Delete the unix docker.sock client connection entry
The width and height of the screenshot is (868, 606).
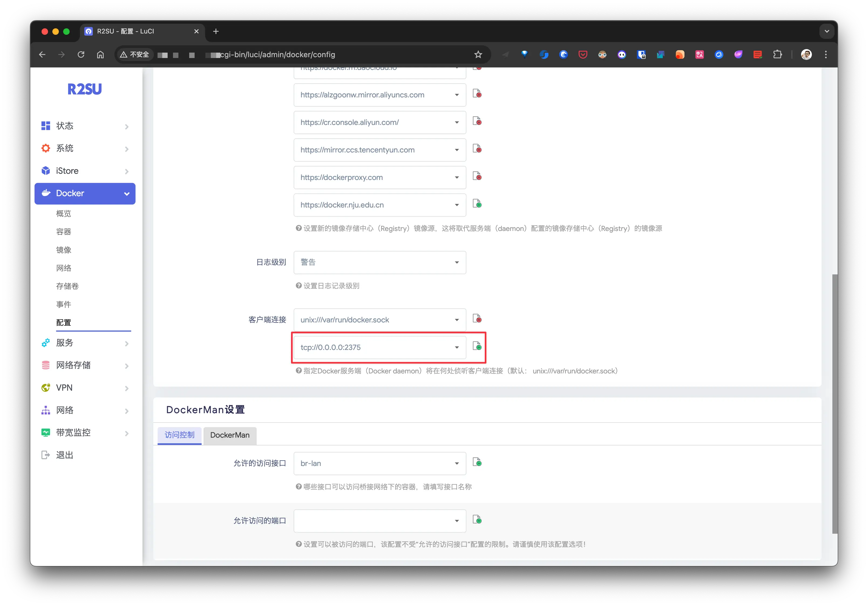[x=477, y=319]
